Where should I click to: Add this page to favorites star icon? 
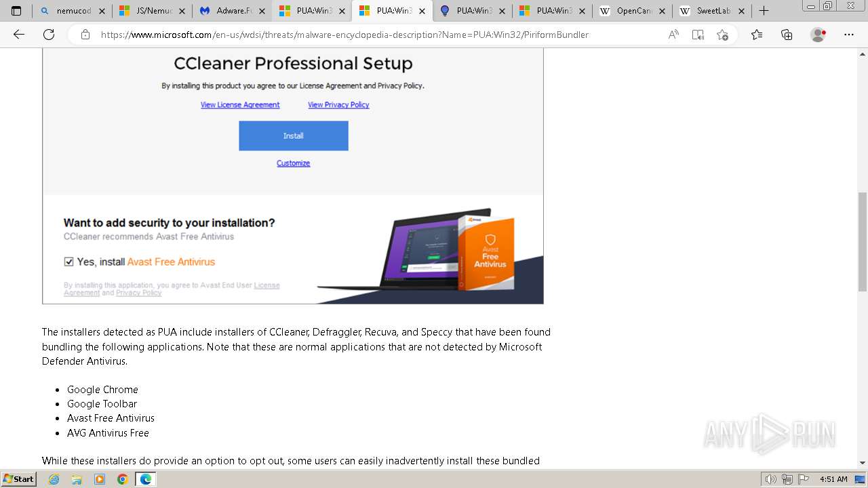722,35
